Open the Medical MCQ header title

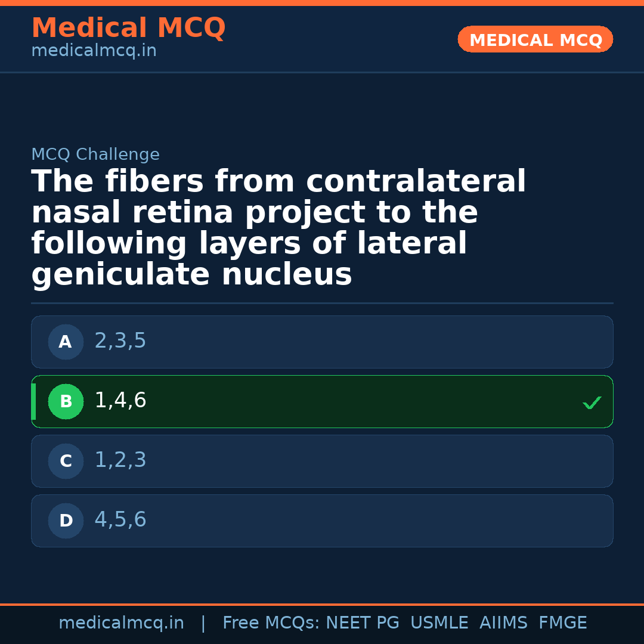point(128,28)
